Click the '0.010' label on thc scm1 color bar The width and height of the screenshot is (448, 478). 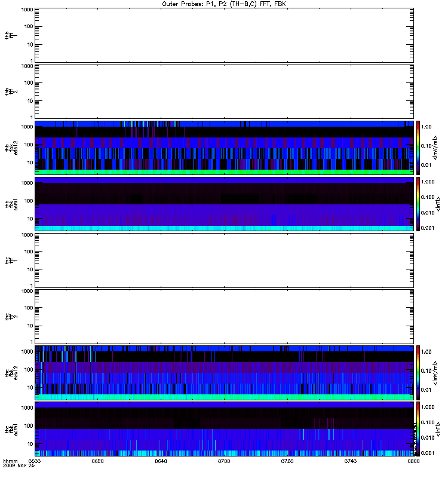coord(428,438)
